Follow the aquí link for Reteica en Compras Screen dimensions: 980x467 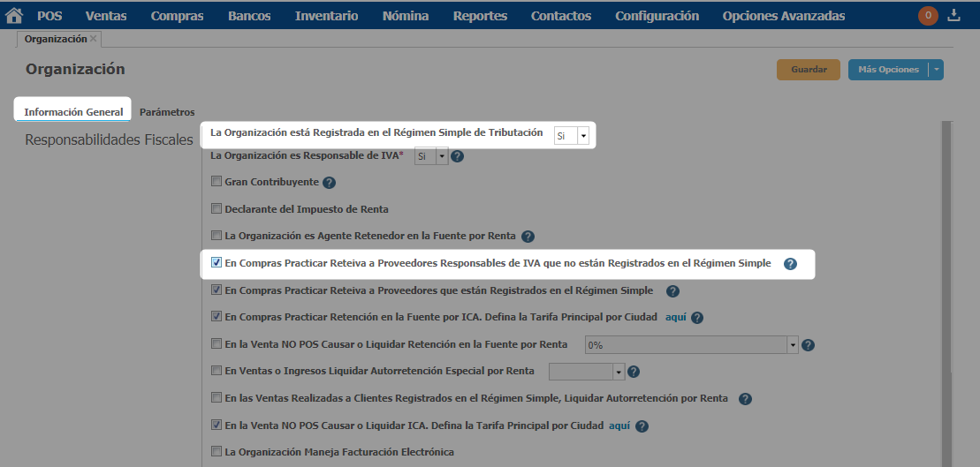click(x=675, y=317)
